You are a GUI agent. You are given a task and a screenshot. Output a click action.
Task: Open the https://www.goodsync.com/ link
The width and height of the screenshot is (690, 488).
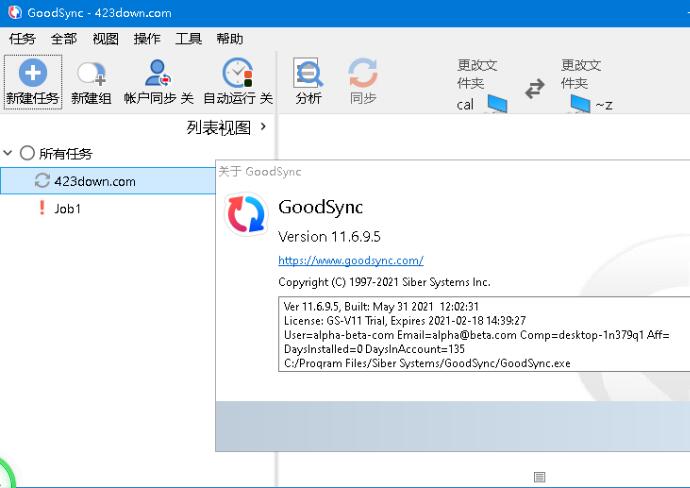[x=351, y=260]
